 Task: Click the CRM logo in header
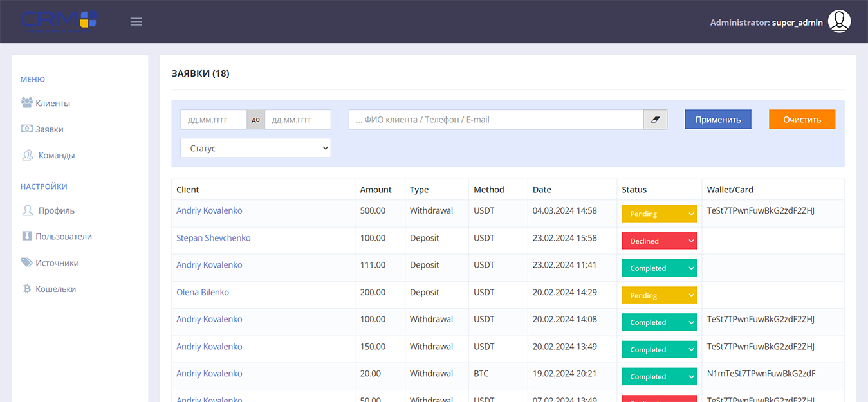(59, 21)
